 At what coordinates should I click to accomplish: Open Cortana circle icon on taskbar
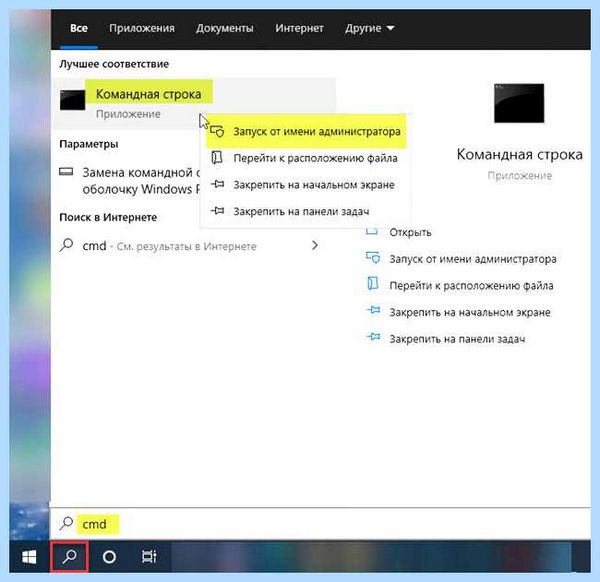click(x=109, y=557)
